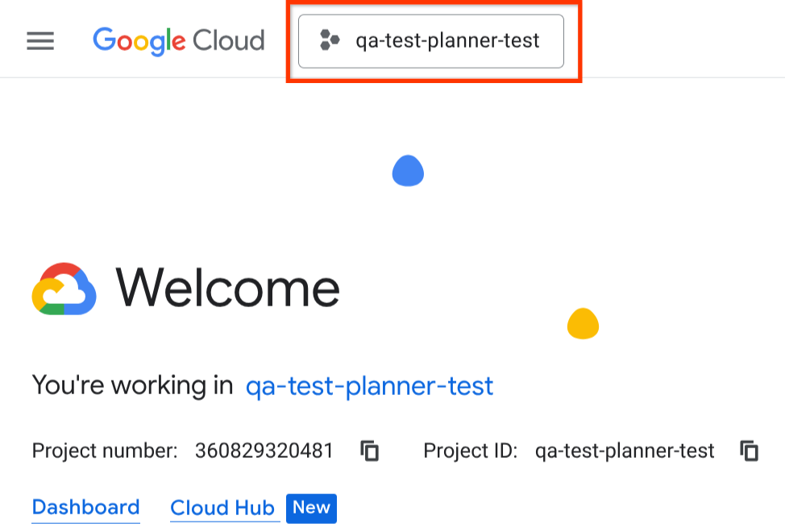
Task: Open the Dashboard link
Action: click(x=86, y=508)
